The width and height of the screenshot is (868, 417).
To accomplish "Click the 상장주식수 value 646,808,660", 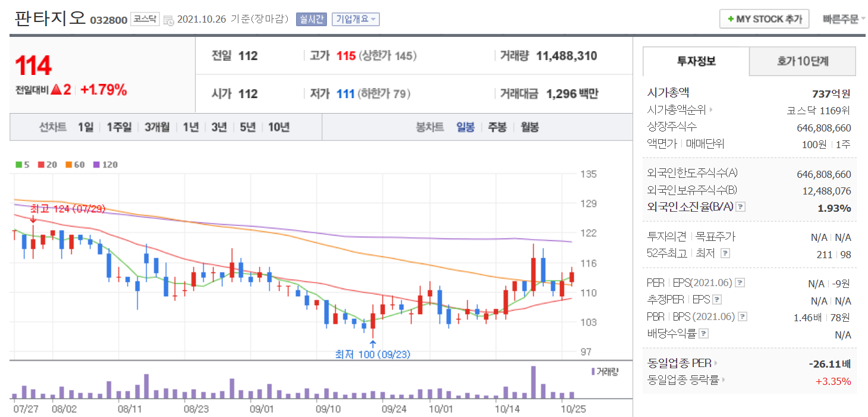I will [823, 127].
